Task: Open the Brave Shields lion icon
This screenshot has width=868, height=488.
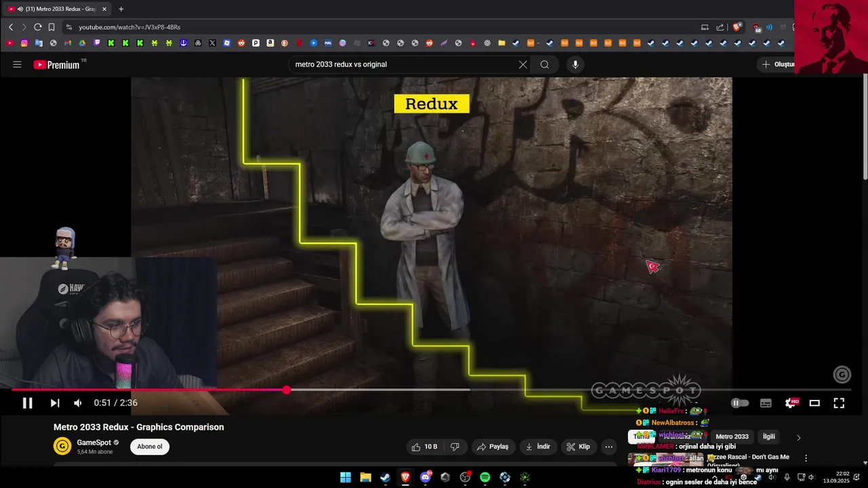Action: coord(737,27)
